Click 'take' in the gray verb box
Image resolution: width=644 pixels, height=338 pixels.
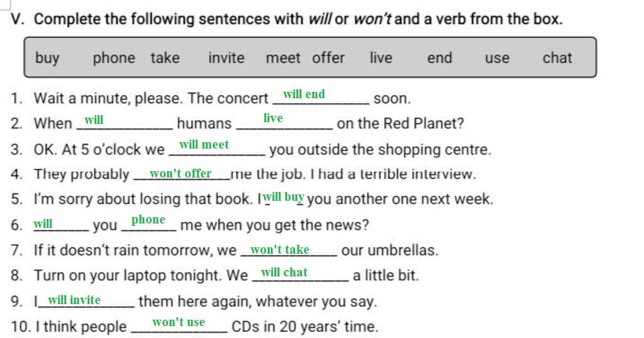click(x=165, y=59)
